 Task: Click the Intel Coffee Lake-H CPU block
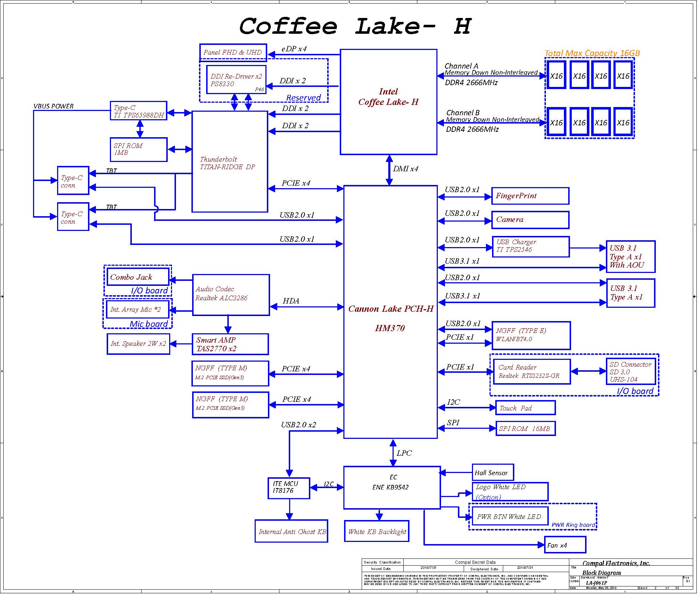click(x=388, y=102)
